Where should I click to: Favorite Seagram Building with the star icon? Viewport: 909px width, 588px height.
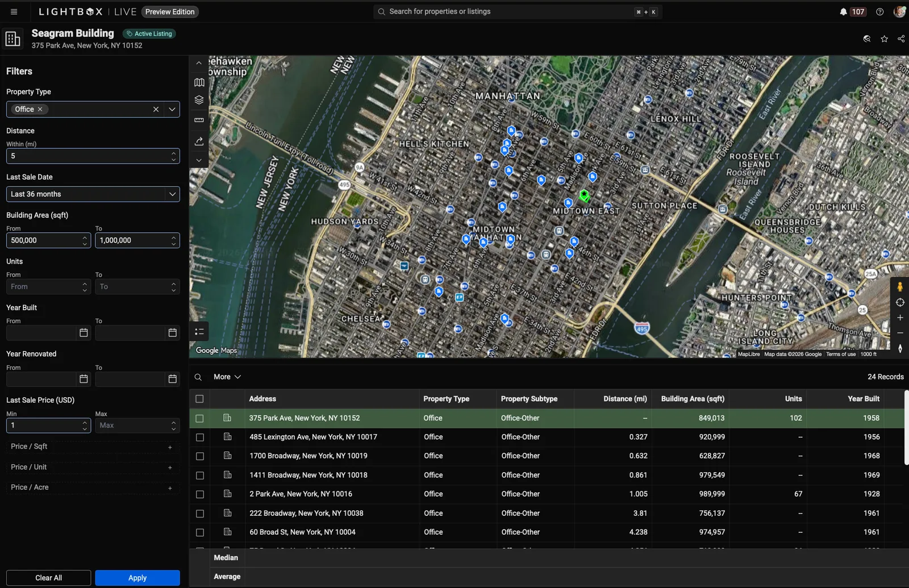point(884,39)
